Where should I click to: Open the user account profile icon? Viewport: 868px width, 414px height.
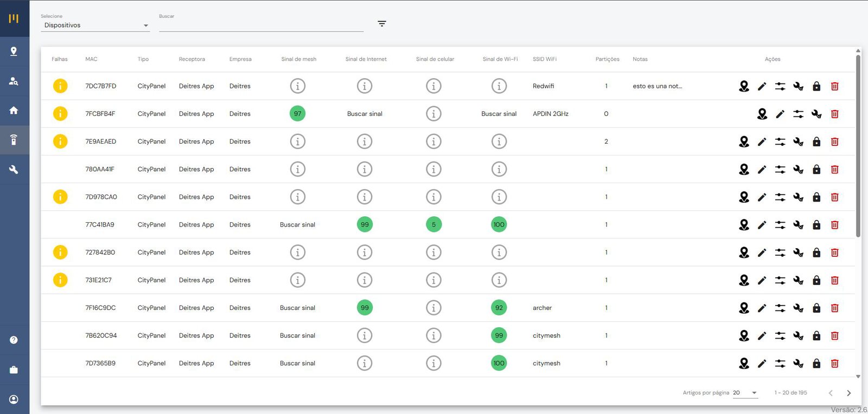14,399
